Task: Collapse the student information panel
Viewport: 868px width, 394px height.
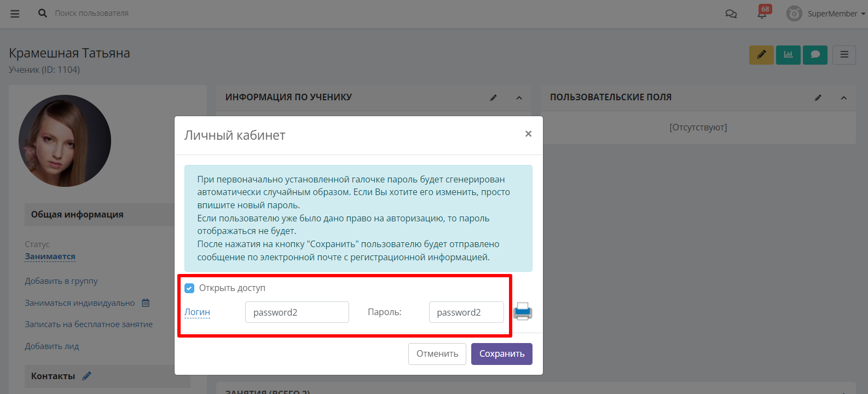Action: (519, 98)
